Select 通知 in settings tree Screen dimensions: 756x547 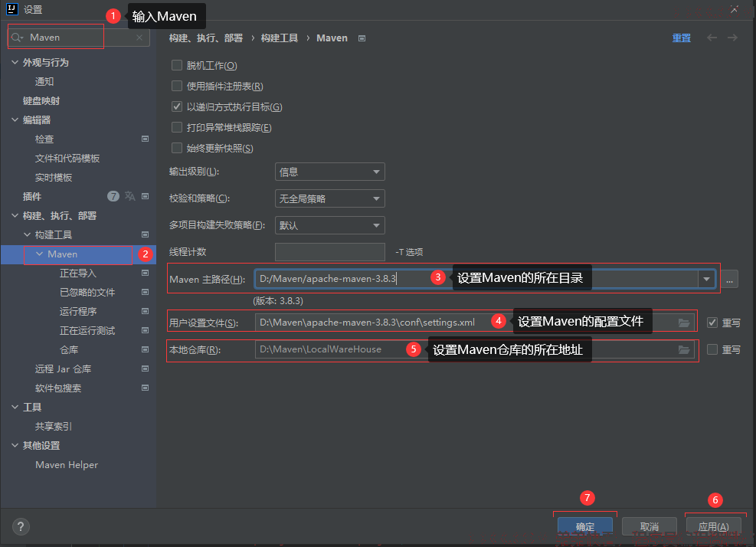(44, 81)
